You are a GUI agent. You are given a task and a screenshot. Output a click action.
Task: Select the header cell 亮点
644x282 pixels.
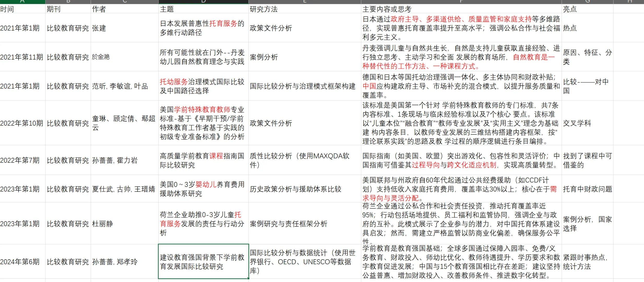click(587, 9)
